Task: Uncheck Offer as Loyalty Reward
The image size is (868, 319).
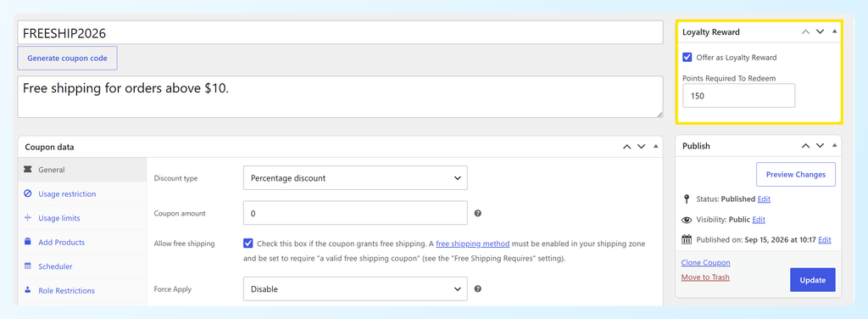Action: (x=687, y=57)
